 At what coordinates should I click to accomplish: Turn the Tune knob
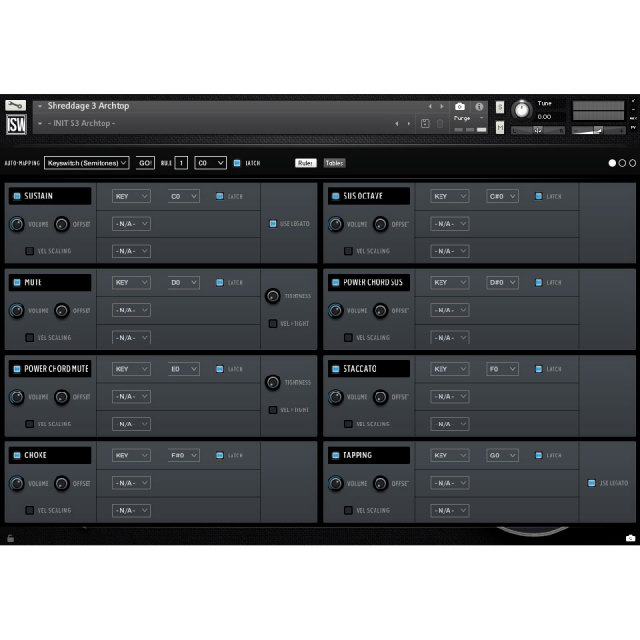[x=521, y=110]
